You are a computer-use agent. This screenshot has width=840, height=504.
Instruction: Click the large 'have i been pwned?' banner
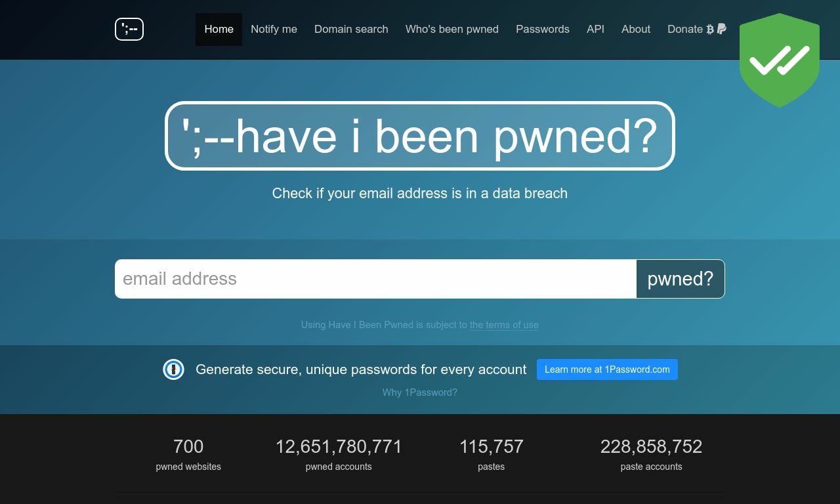tap(420, 136)
